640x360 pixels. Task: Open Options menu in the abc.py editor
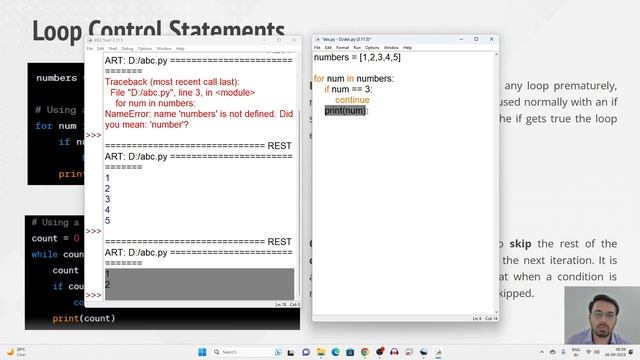coord(372,48)
